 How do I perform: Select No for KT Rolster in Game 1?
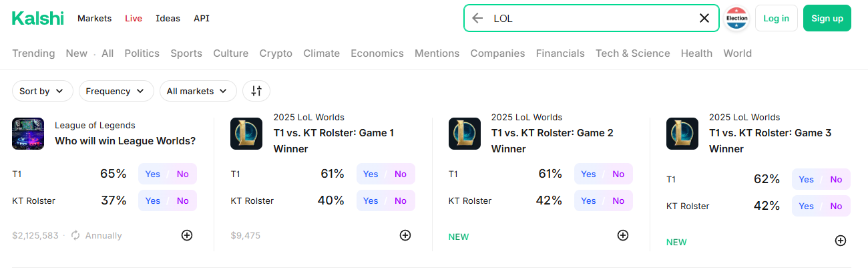pos(400,200)
